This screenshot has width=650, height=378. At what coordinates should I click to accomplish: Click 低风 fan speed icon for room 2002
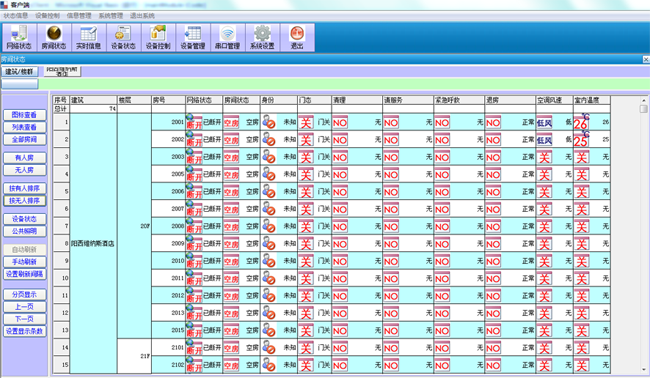(x=544, y=140)
